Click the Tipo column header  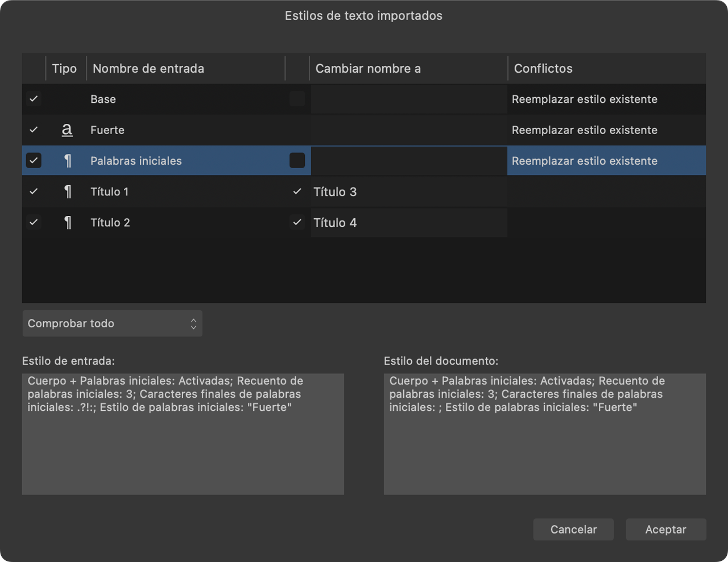[65, 68]
